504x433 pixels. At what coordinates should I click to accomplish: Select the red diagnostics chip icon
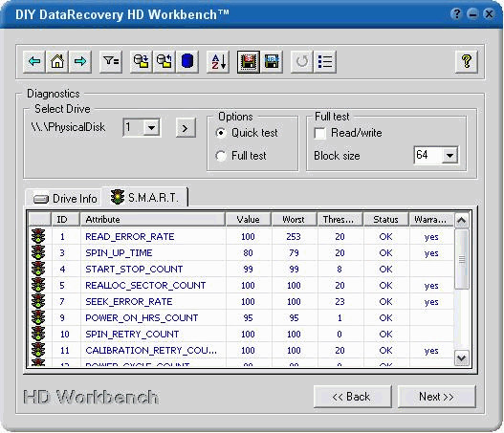(x=249, y=61)
